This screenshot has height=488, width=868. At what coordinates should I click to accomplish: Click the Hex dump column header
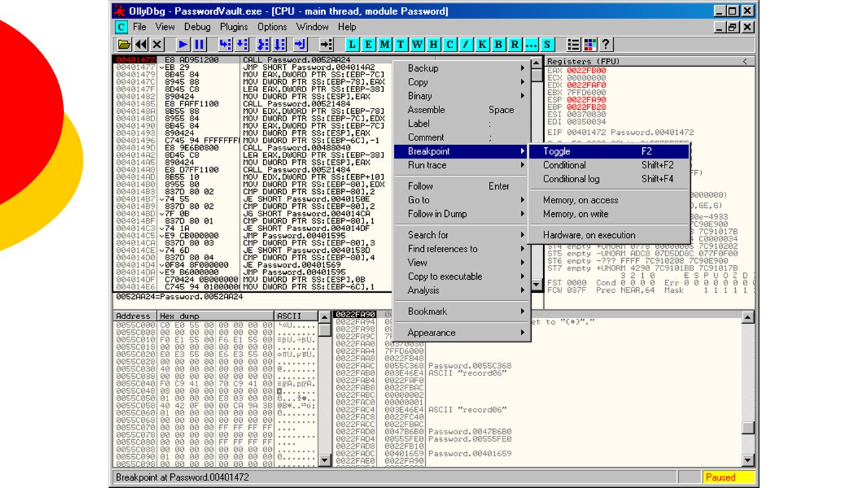[216, 316]
